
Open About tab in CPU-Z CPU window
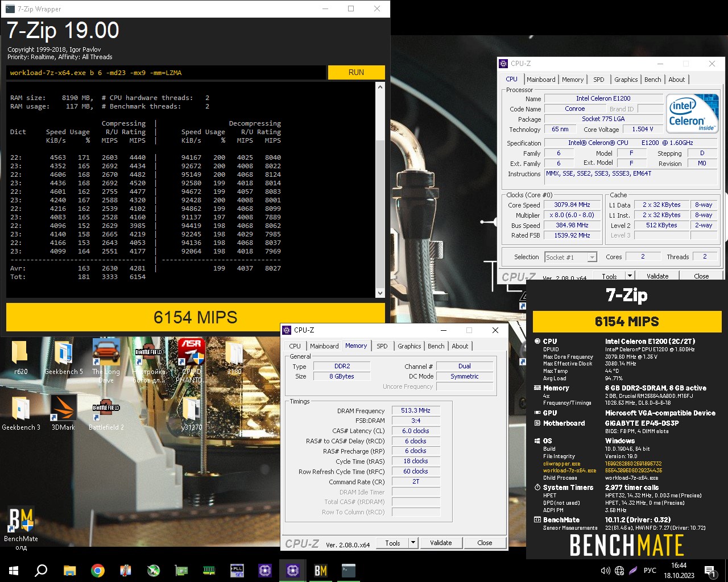(677, 80)
